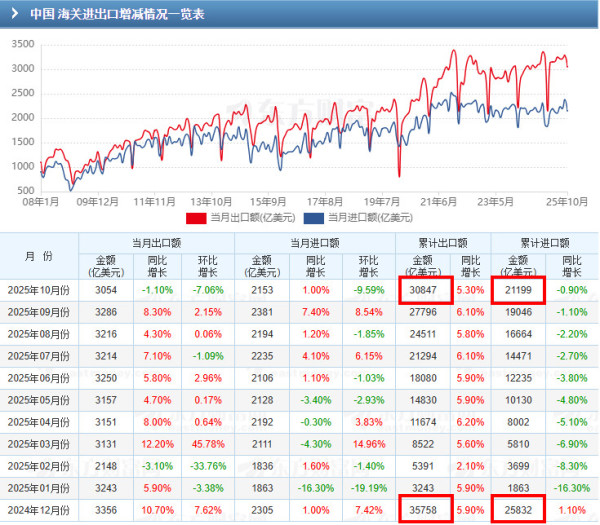This screenshot has width=600, height=525.
Task: Click the blue 当月进口额 legend swatch
Action: pos(316,218)
